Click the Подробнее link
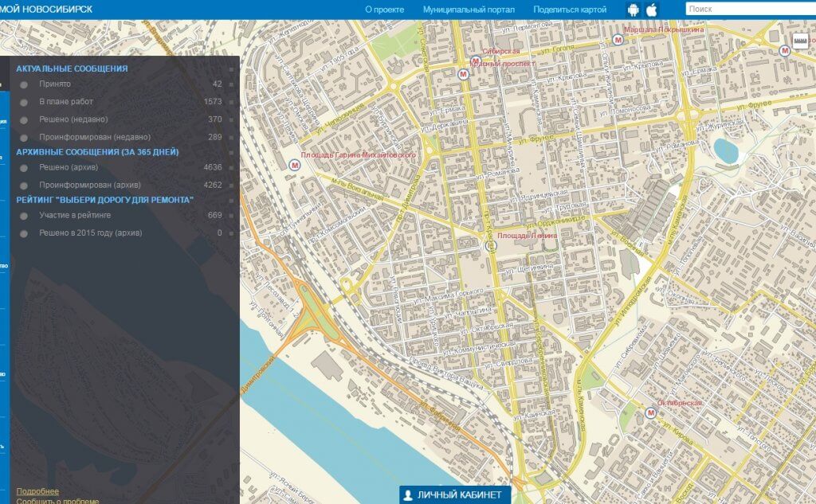Image resolution: width=816 pixels, height=504 pixels. click(x=37, y=491)
